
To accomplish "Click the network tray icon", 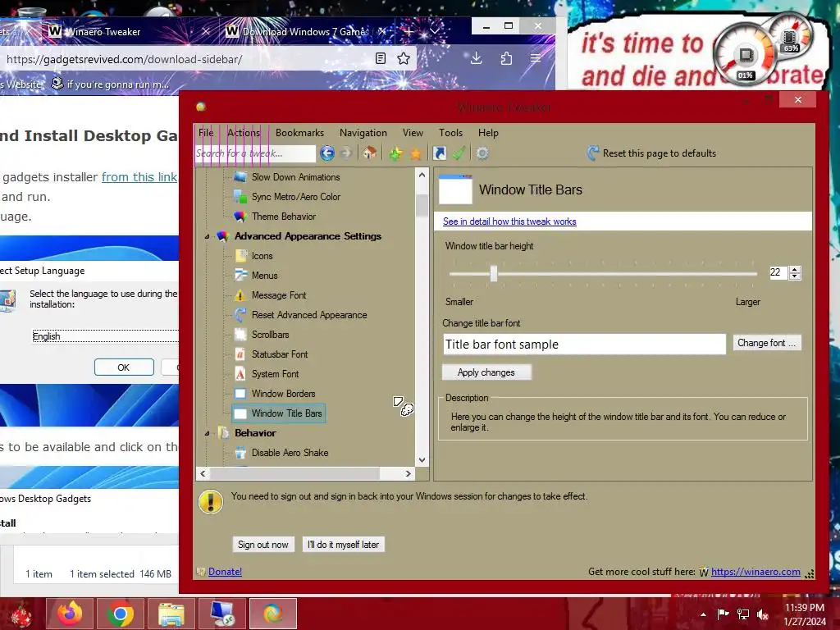I will pos(743,614).
